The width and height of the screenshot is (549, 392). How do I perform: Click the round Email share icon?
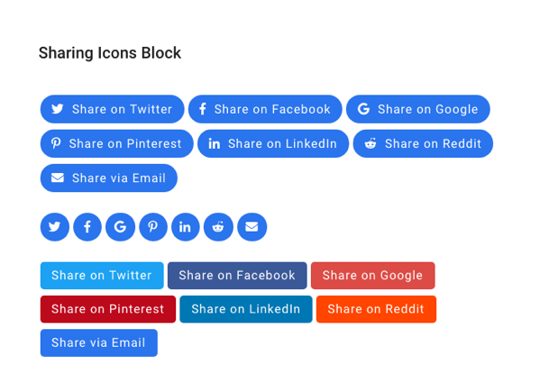(x=252, y=227)
